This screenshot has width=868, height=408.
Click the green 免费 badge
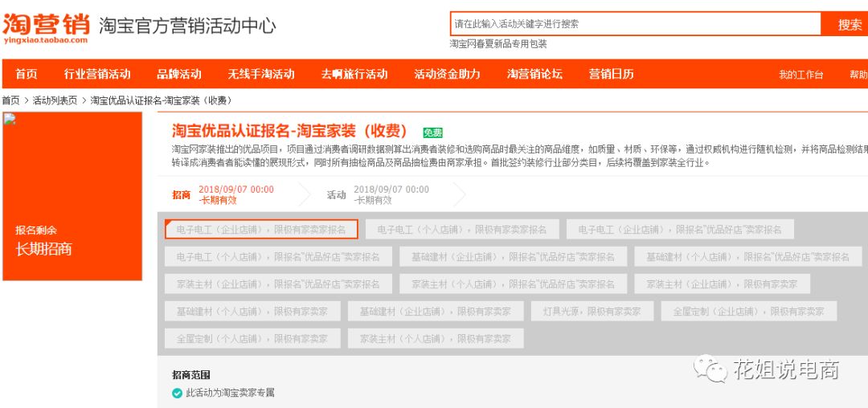click(433, 133)
